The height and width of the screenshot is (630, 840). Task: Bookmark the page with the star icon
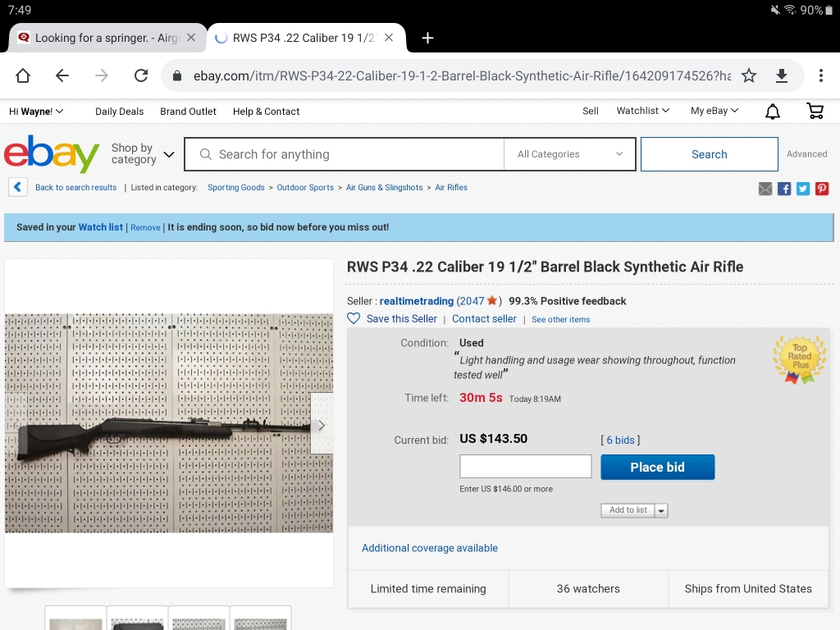pyautogui.click(x=749, y=75)
